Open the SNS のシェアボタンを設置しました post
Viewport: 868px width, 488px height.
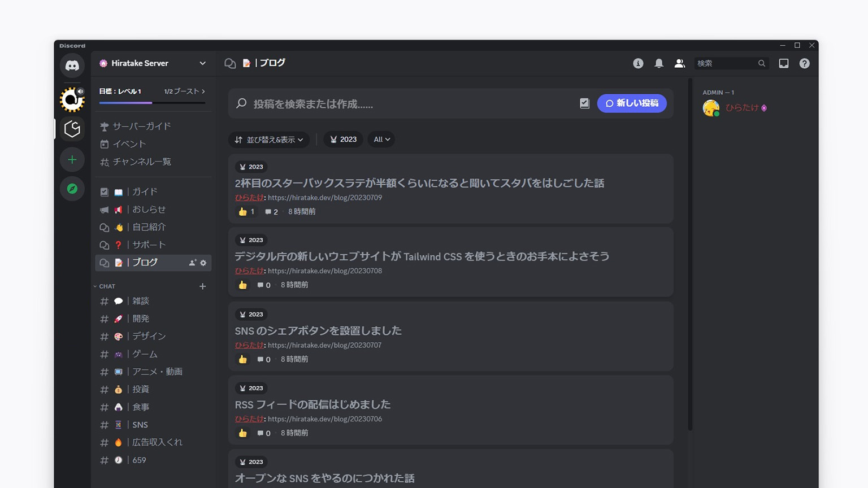[318, 330]
